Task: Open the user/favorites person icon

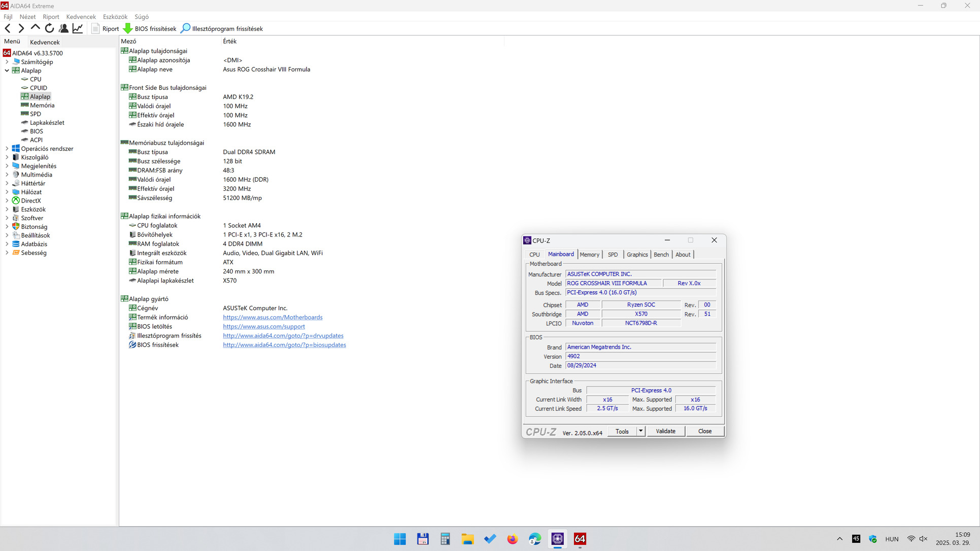Action: coord(63,28)
